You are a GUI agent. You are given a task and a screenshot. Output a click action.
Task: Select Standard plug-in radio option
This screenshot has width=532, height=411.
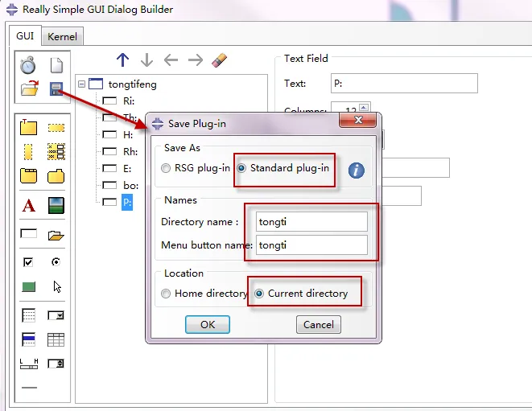coord(241,168)
